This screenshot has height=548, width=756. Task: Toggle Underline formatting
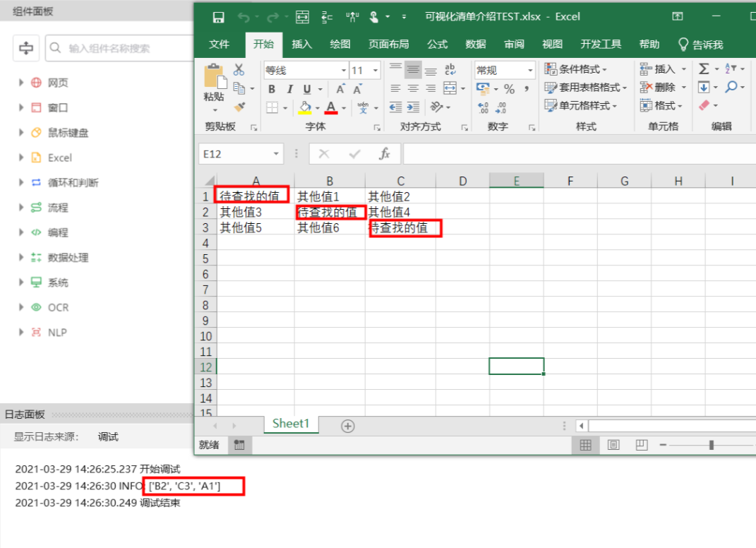[306, 89]
